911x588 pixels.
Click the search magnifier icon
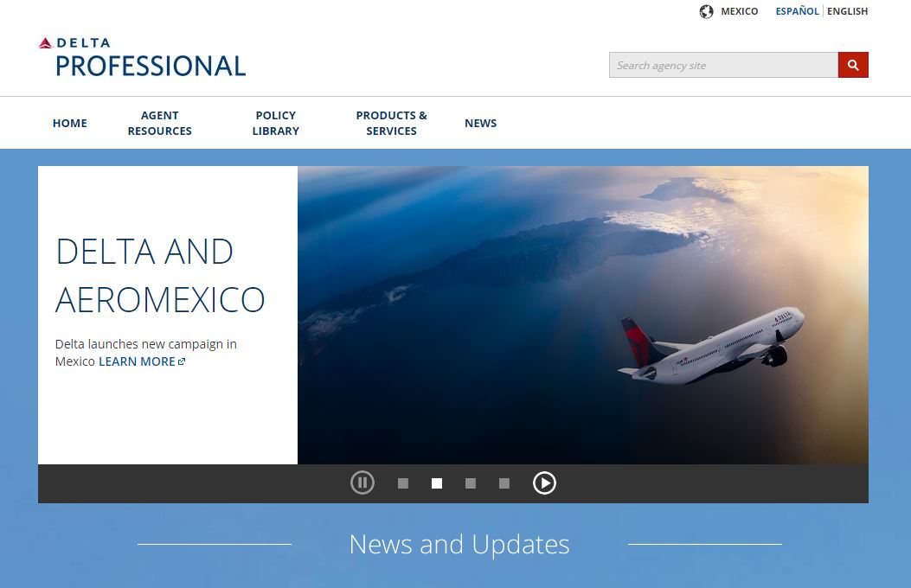click(x=853, y=65)
